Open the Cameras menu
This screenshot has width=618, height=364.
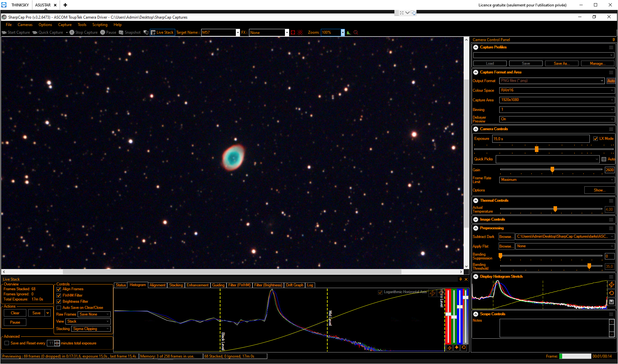(25, 25)
